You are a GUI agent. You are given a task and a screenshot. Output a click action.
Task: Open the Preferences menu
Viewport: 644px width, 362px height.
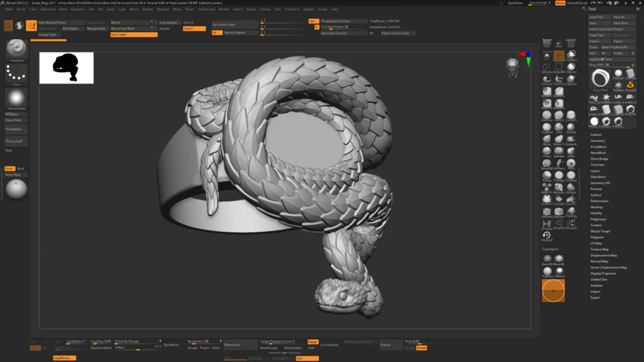206,9
